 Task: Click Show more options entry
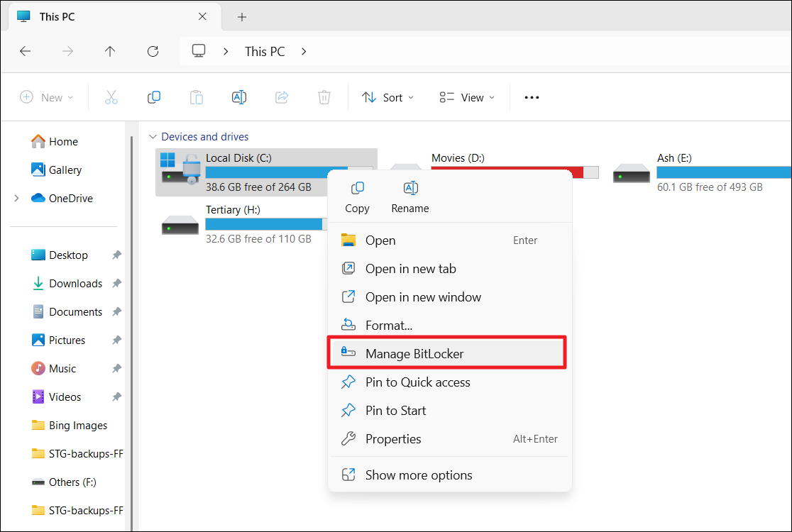tap(419, 475)
